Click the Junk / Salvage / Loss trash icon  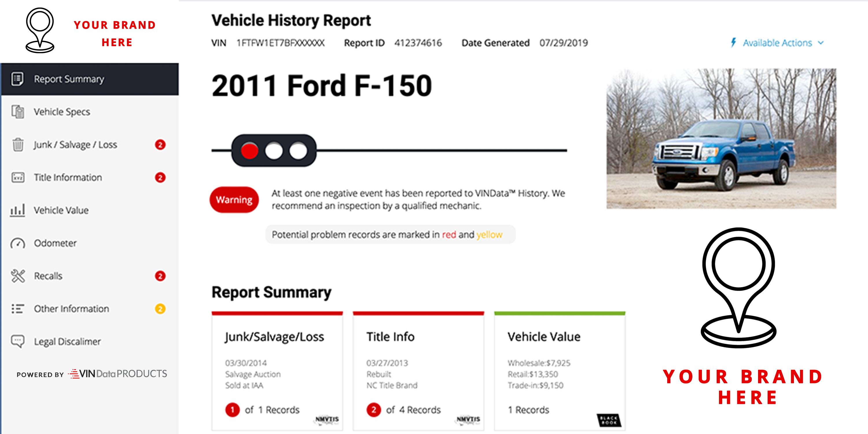(18, 145)
